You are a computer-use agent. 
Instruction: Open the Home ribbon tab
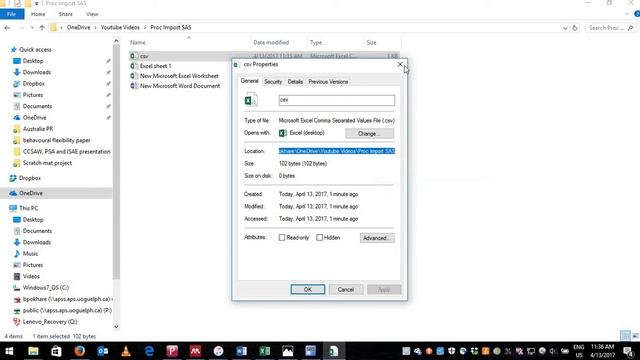point(38,14)
